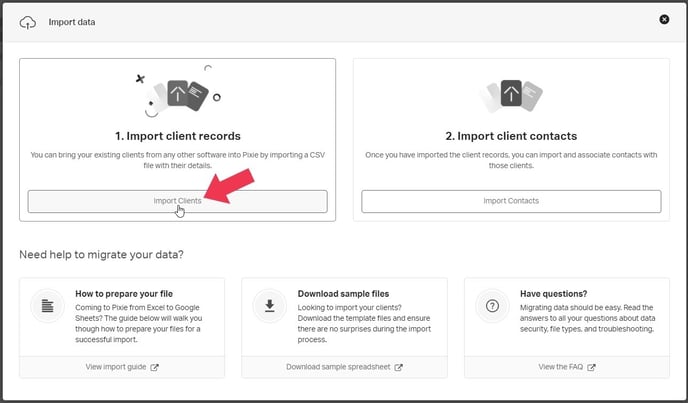688x403 pixels.
Task: Click the client records upload illustration
Action: (178, 93)
